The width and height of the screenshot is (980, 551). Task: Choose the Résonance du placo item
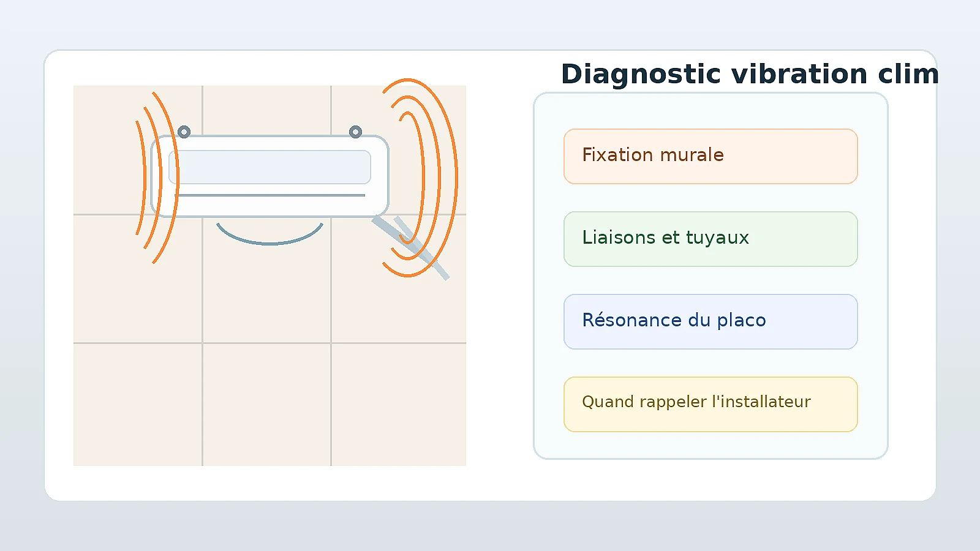pyautogui.click(x=710, y=321)
